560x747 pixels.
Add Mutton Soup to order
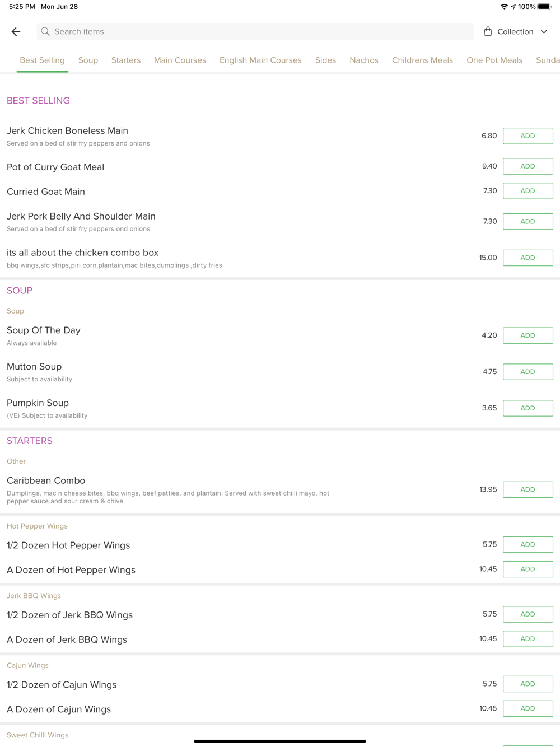528,372
